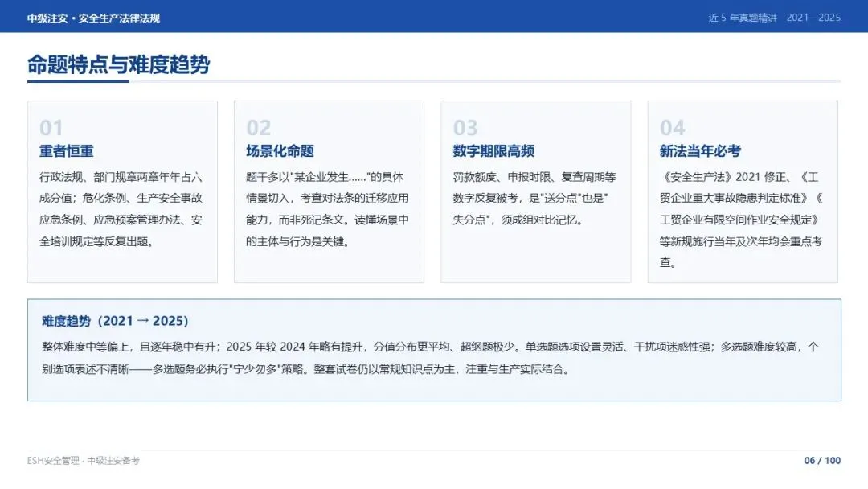The image size is (868, 489).
Task: Click the line starting 整体难度中等偏上
Action: 430,347
